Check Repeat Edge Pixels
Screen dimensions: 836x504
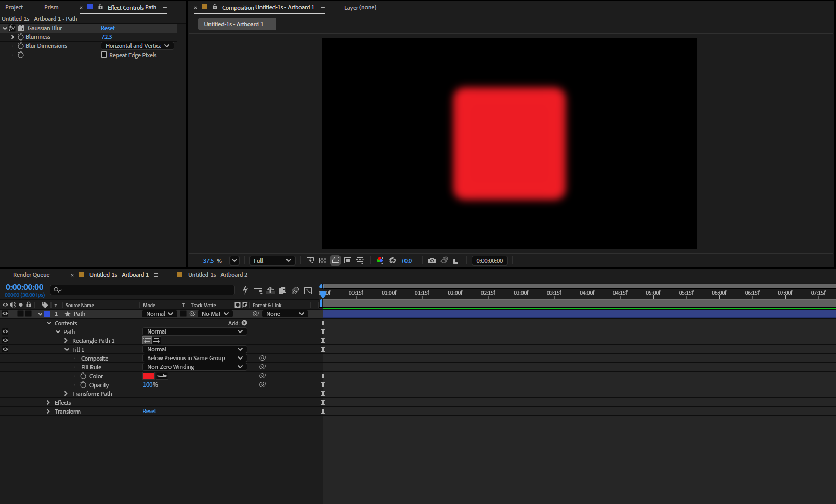coord(104,55)
